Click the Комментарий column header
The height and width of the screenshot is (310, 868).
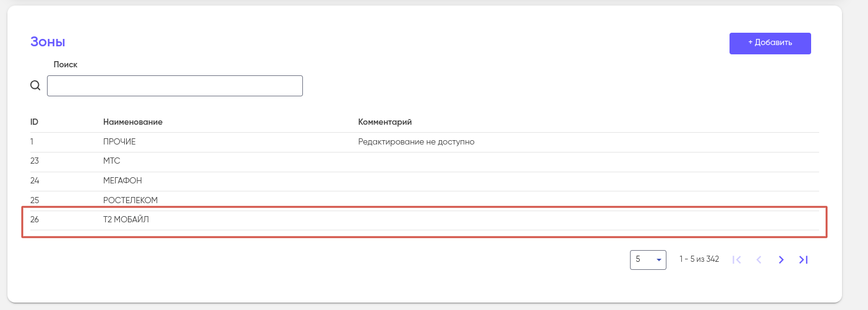coord(385,122)
